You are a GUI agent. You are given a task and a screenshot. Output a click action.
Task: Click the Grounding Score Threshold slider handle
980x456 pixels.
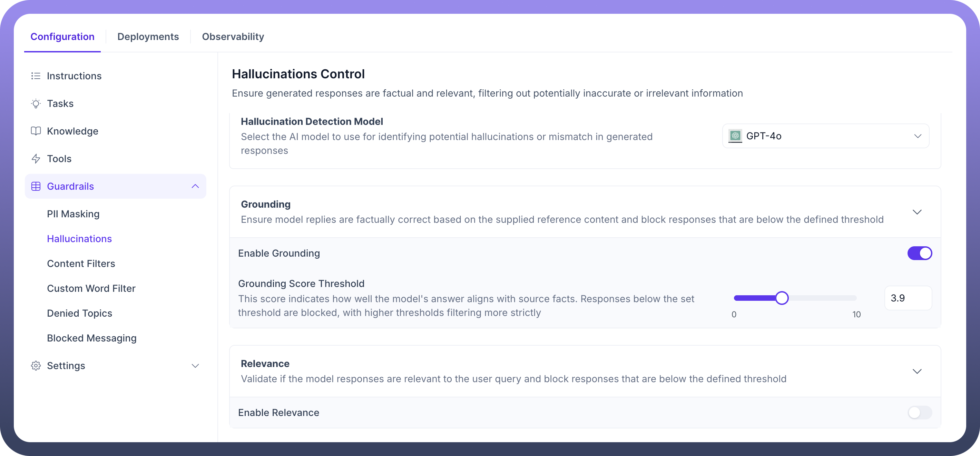(x=782, y=298)
